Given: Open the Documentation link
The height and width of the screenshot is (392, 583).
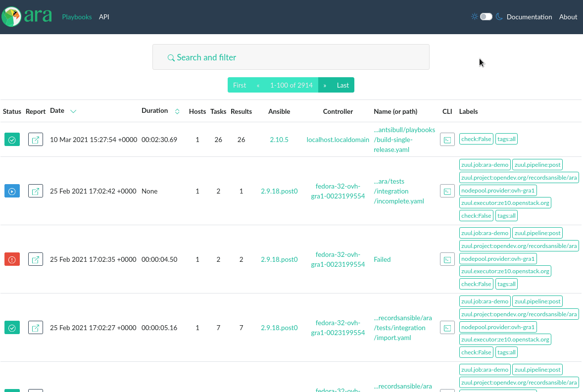Looking at the screenshot, I should [529, 17].
